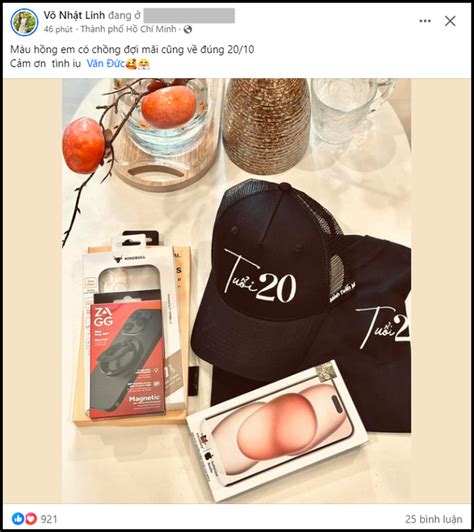Open the three-dot post options menu
The height and width of the screenshot is (532, 474).
425,21
